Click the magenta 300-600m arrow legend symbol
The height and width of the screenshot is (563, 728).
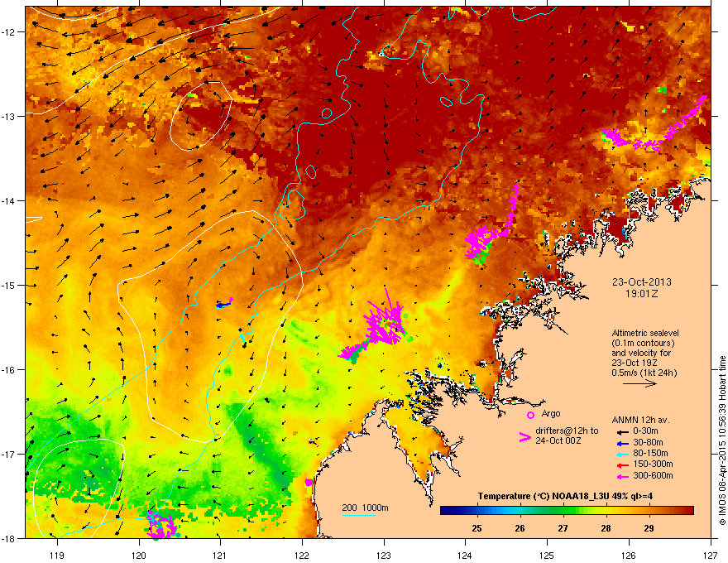(622, 476)
